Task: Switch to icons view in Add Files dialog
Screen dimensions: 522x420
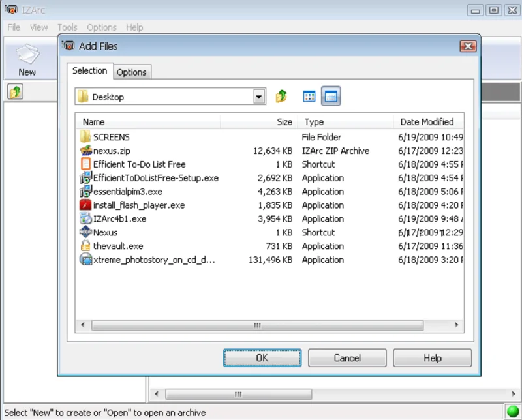Action: (x=308, y=96)
